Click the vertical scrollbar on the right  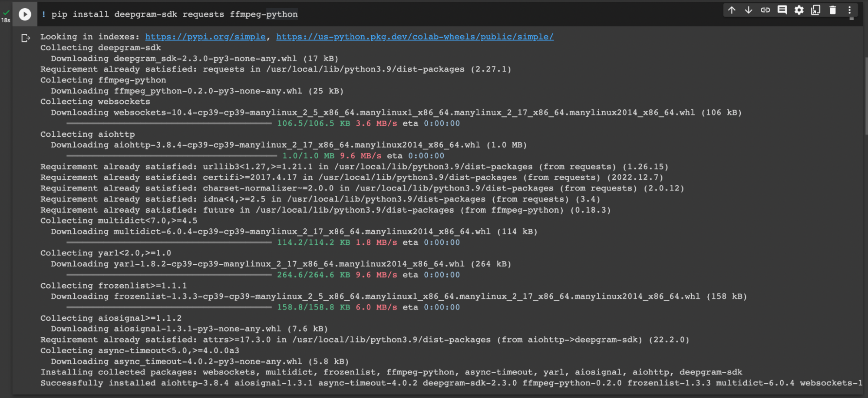865,95
